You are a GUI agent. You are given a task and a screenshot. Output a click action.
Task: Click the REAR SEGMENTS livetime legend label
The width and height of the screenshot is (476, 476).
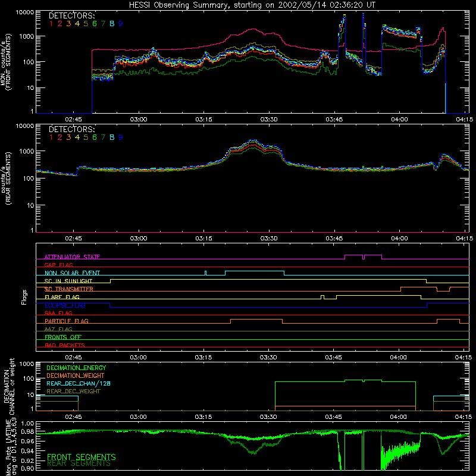pos(79,464)
